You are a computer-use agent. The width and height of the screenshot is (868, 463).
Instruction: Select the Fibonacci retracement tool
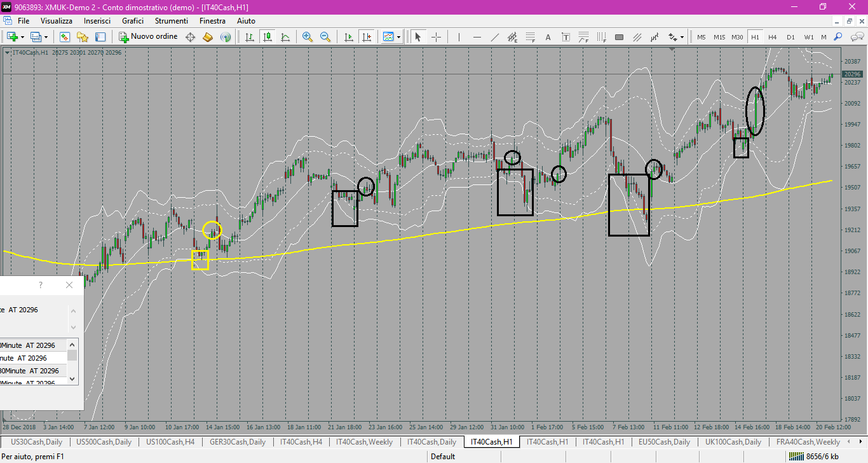[x=530, y=37]
